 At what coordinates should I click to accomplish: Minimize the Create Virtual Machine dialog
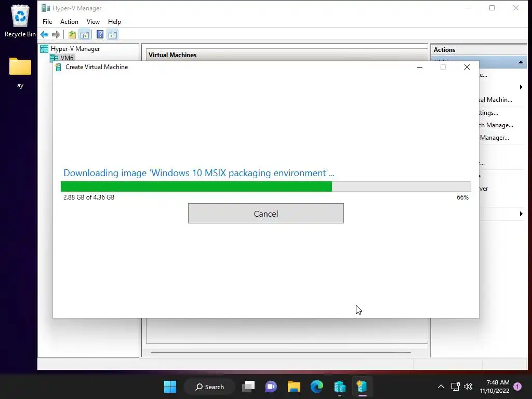[420, 67]
